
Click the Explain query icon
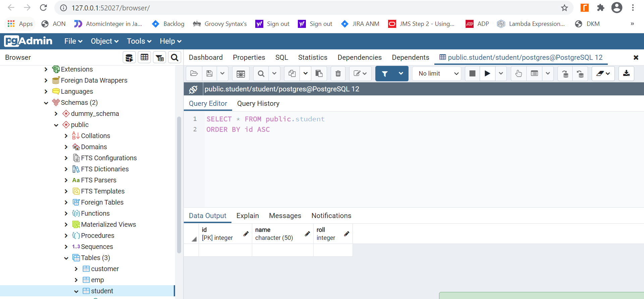(519, 74)
